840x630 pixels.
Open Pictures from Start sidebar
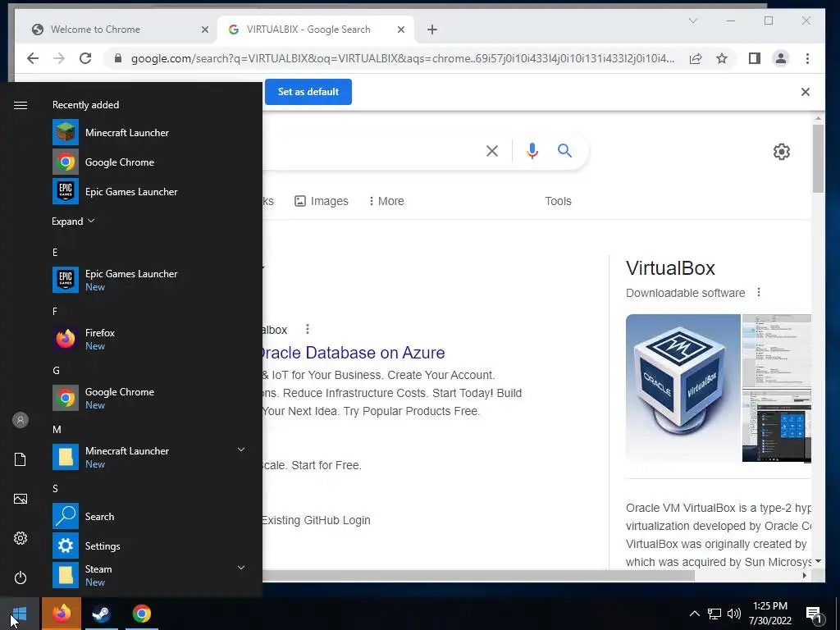(x=21, y=499)
